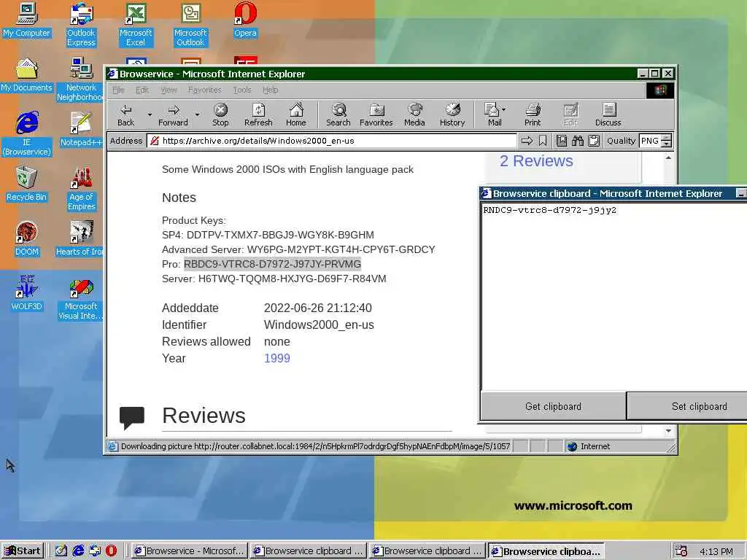Expand the Mail button dropdown arrow

[504, 109]
